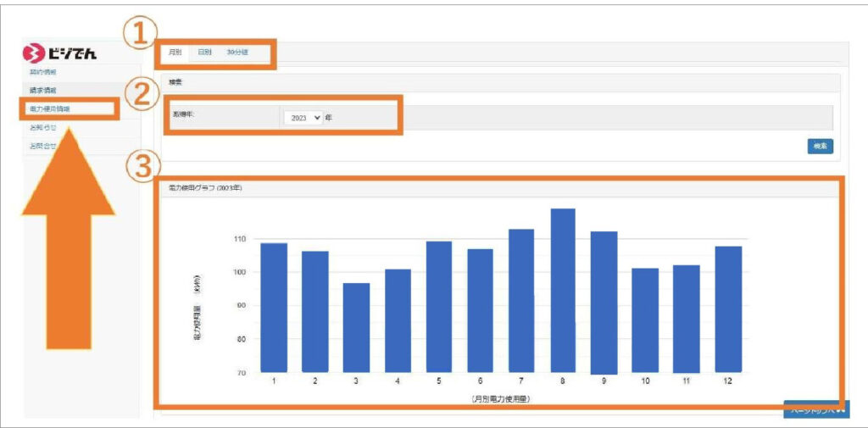Click the month 7 bar in the chart
The width and height of the screenshot is (868, 428).
[520, 300]
